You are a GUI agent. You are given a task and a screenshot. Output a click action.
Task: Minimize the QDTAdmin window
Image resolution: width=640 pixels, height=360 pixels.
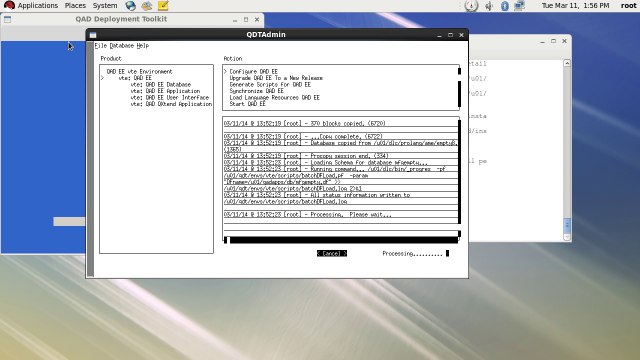[x=439, y=35]
